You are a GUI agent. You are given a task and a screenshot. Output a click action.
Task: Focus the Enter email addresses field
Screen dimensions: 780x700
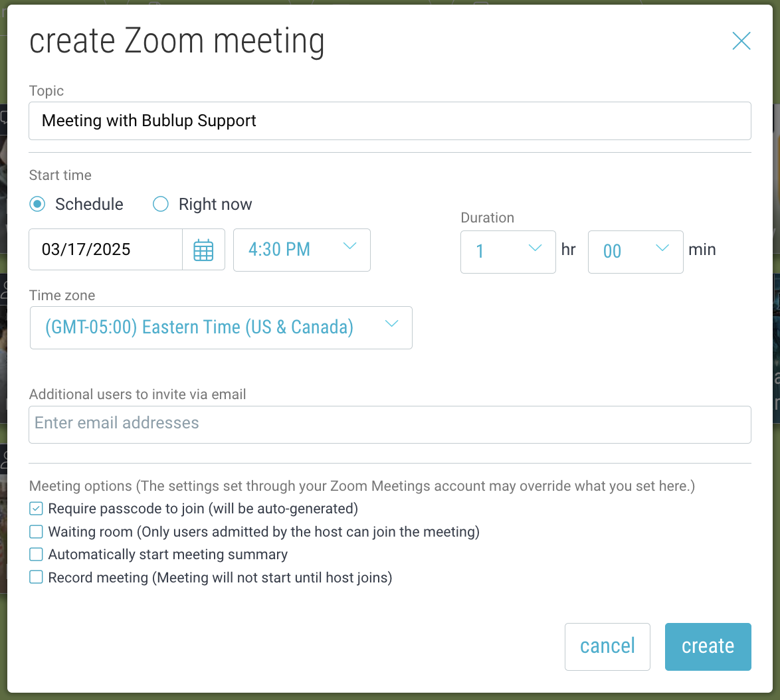coord(390,424)
